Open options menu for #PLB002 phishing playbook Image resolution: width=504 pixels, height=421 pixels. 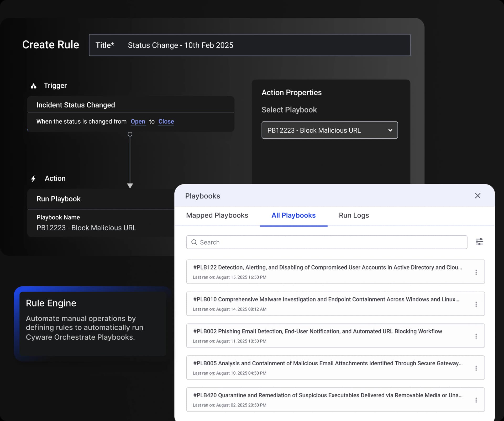(x=476, y=336)
